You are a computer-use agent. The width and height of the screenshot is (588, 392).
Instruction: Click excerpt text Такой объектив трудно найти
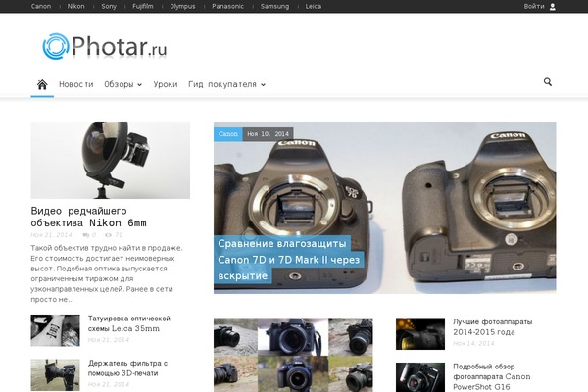[x=107, y=273]
